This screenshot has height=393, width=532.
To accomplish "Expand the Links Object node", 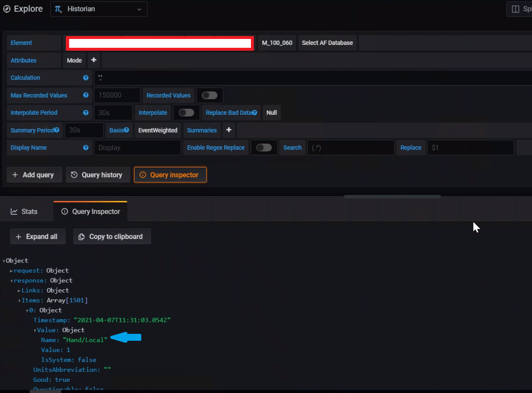I will 19,290.
